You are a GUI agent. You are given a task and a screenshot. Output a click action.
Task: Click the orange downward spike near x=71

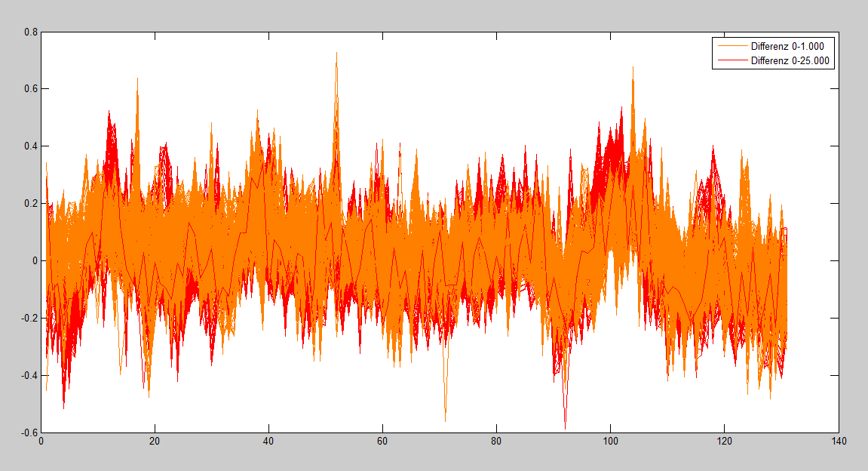coord(445,420)
